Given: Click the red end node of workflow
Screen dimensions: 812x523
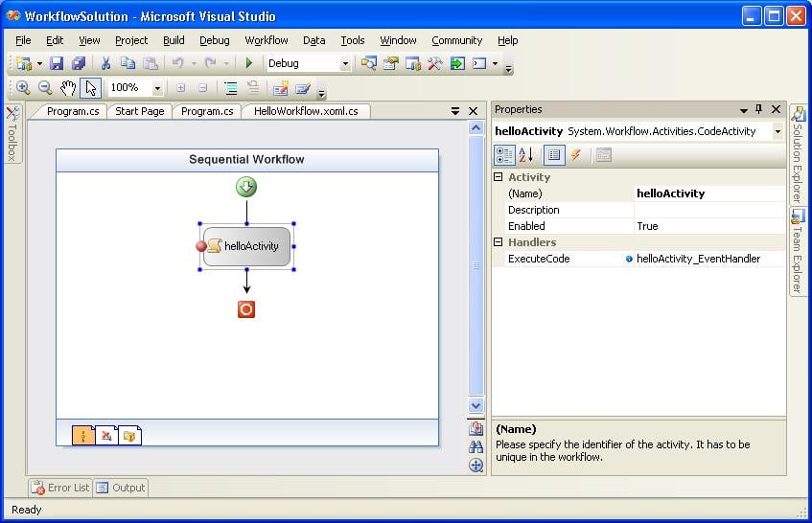Looking at the screenshot, I should 246,309.
